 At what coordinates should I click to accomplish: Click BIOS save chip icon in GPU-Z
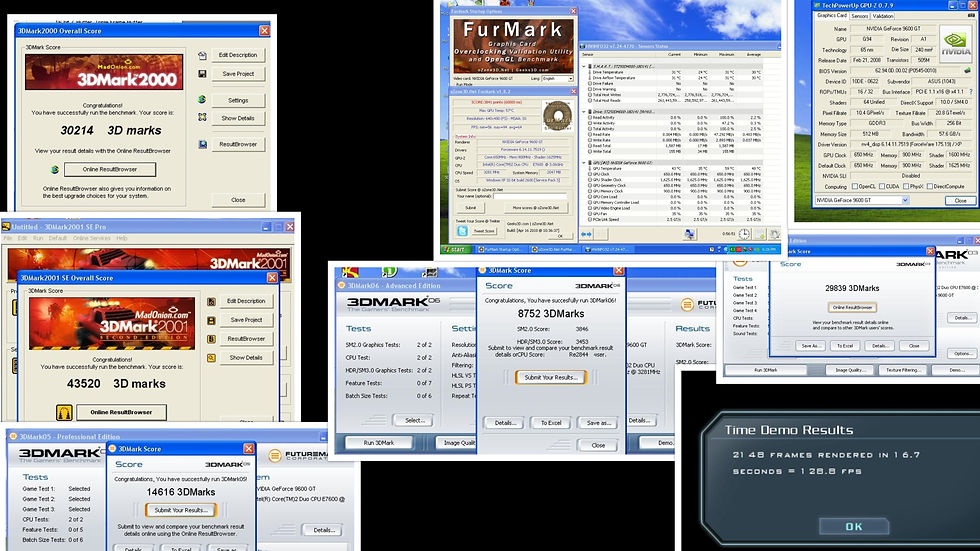pos(967,71)
